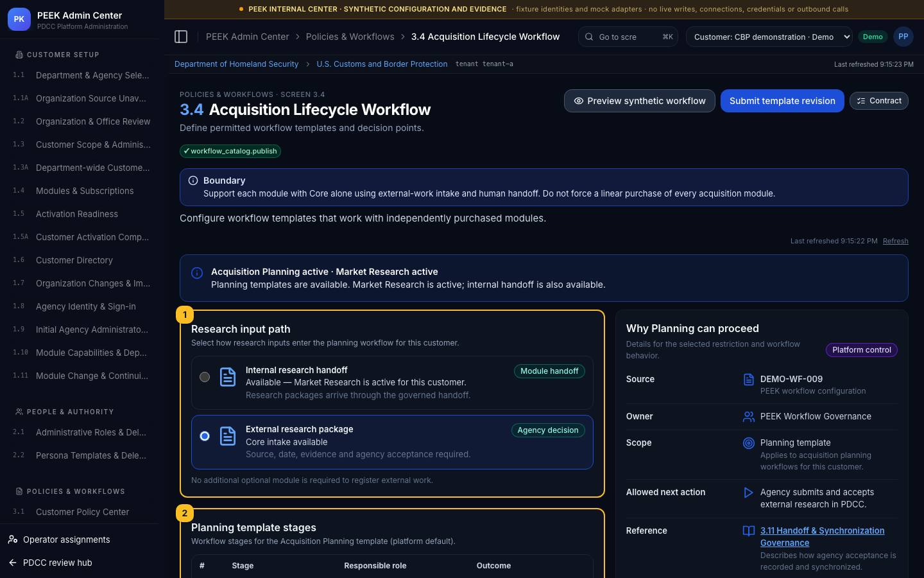The image size is (924, 578).
Task: Click the workflow_catalog.publish permission chip
Action: coord(230,151)
